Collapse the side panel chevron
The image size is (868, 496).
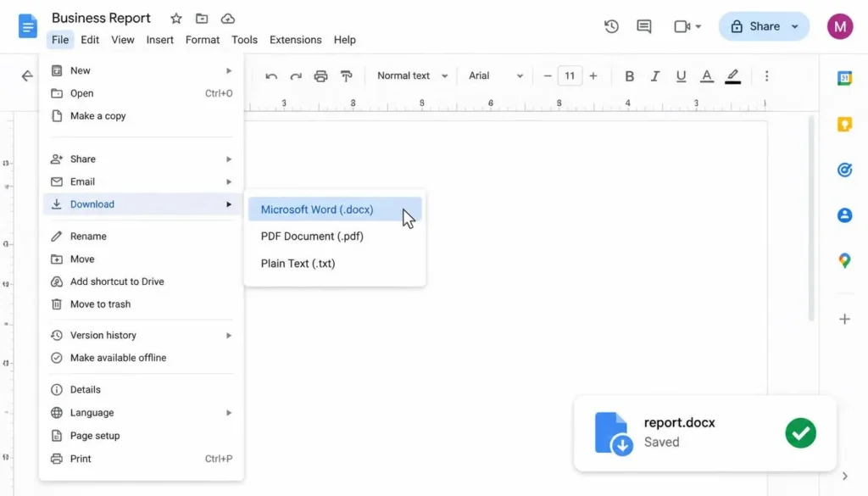click(845, 476)
